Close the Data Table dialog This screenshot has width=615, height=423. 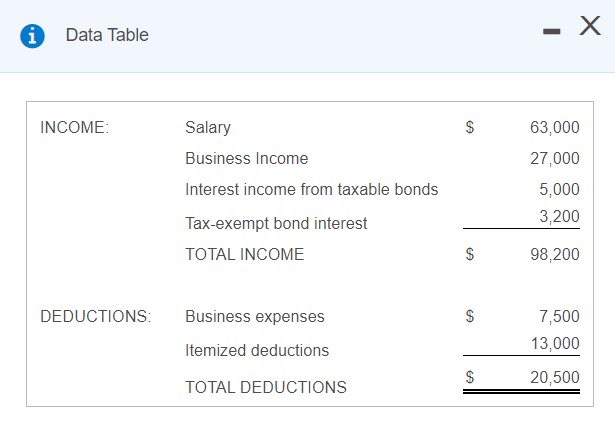tap(590, 26)
